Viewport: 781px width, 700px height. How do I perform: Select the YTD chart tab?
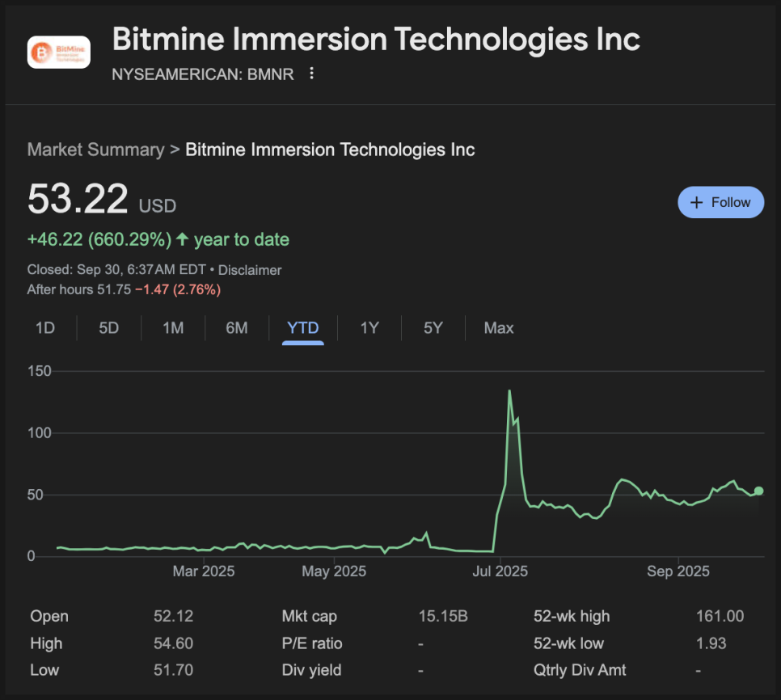point(303,328)
